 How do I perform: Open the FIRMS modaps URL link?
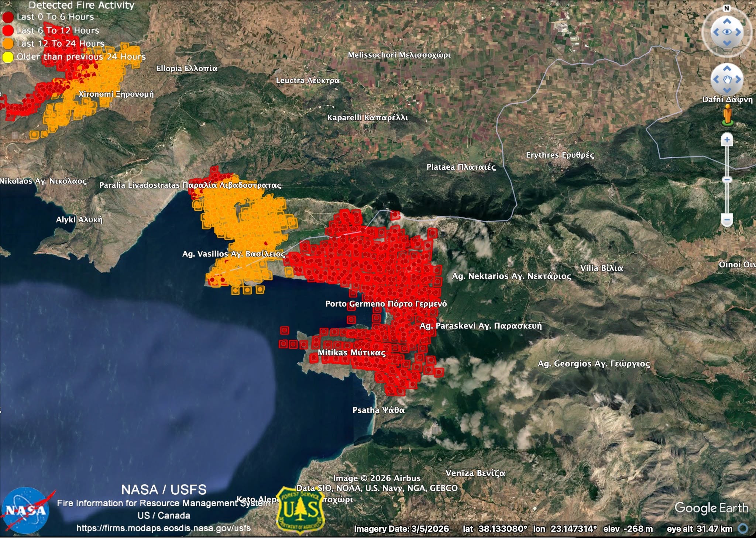coord(164,528)
